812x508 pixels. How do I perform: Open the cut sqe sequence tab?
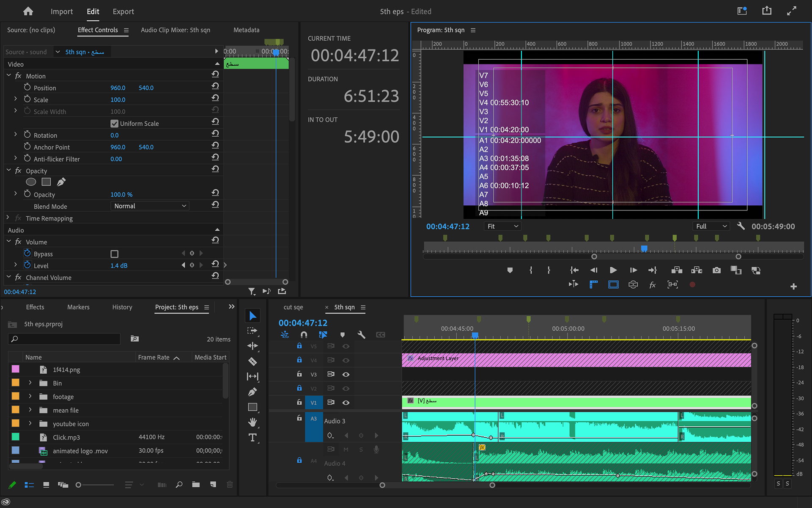tap(293, 307)
